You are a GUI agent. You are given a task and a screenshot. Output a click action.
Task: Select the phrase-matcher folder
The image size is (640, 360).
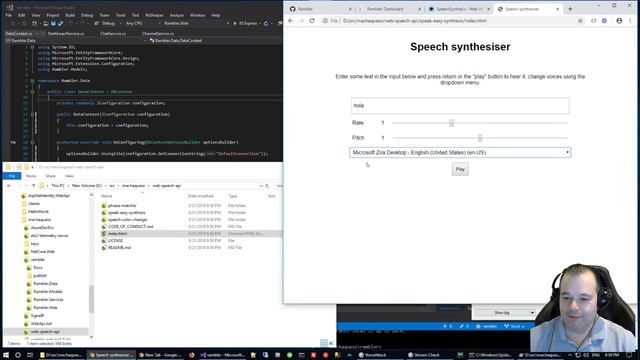click(122, 206)
